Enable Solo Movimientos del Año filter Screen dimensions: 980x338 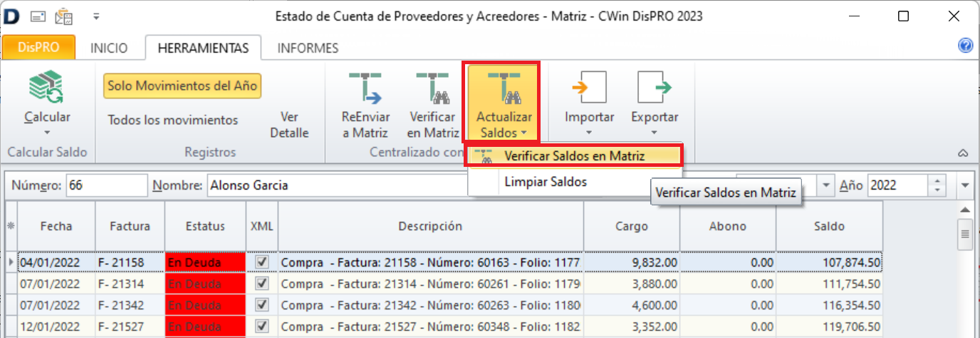click(x=183, y=86)
